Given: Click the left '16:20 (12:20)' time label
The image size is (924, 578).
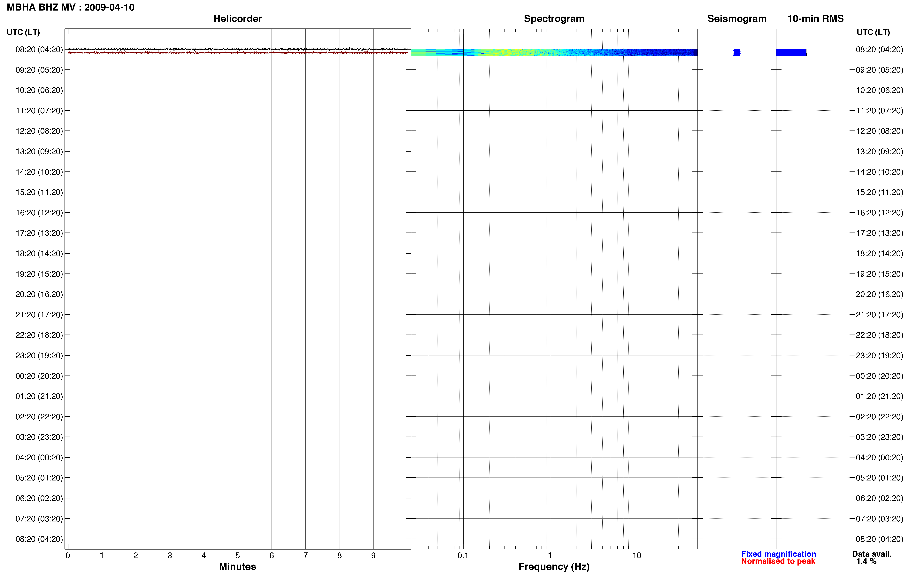Looking at the screenshot, I should tap(39, 213).
